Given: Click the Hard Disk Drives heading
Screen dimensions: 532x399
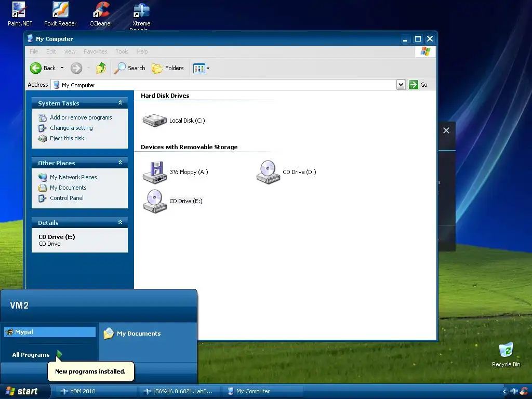Looking at the screenshot, I should [165, 96].
